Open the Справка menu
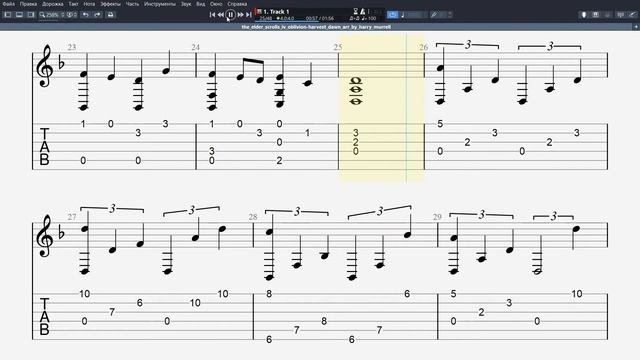This screenshot has width=640, height=360. coord(237,4)
